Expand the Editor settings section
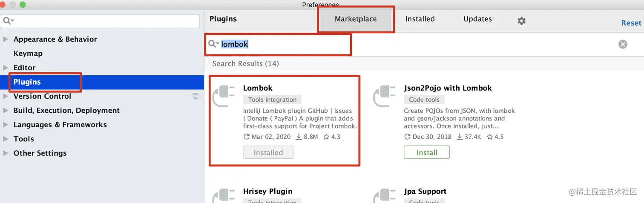 click(6, 68)
